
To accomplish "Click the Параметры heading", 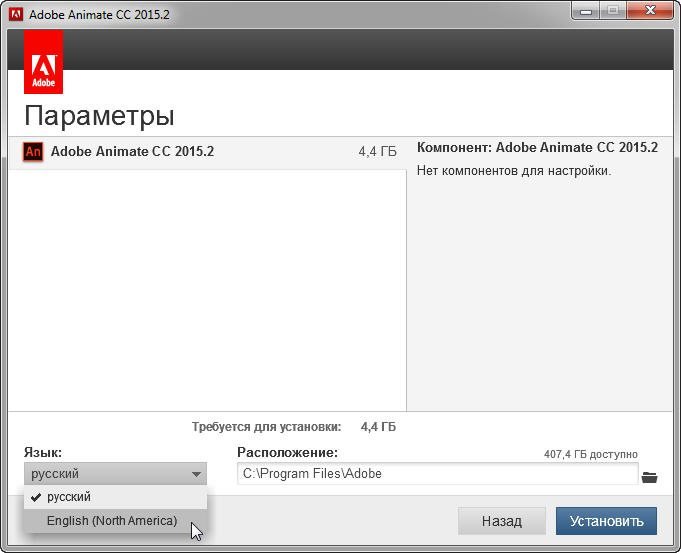I will tap(99, 116).
